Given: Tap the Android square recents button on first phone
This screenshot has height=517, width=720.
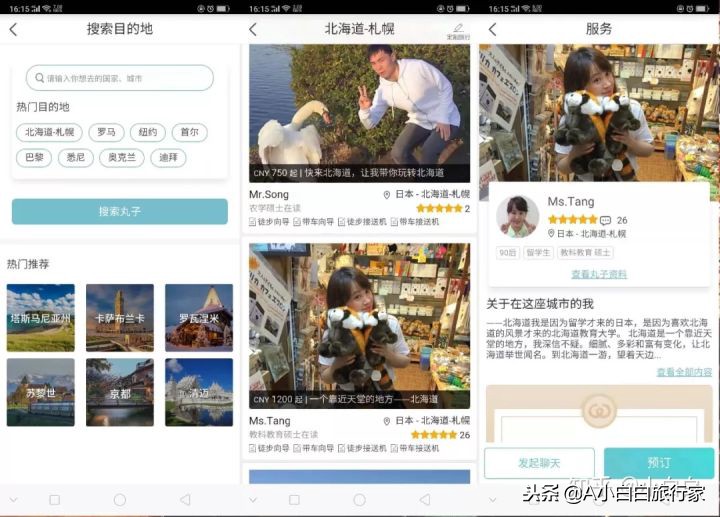Looking at the screenshot, I should click(55, 500).
